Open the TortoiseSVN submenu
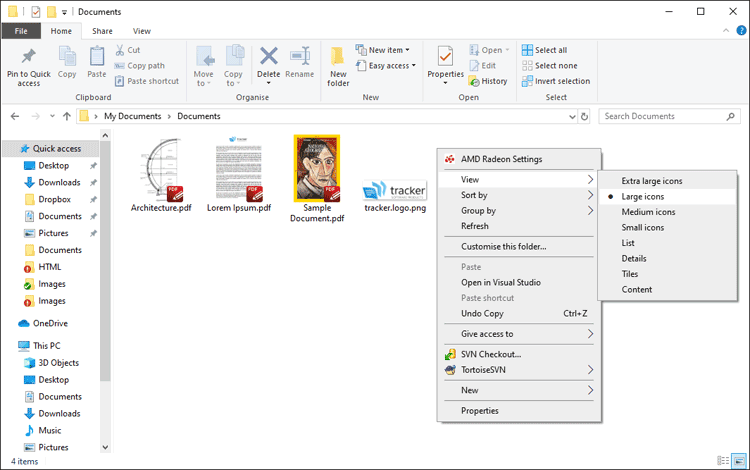This screenshot has width=750, height=470. point(519,370)
